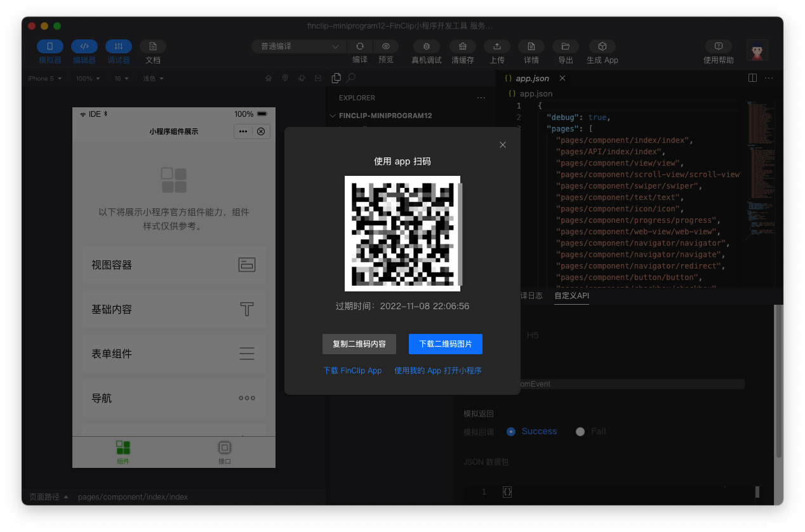Switch to the 自定义API tab
The image size is (805, 532).
(x=571, y=296)
